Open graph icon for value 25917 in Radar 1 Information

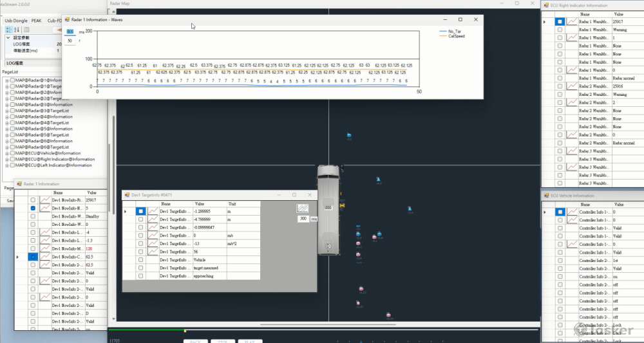(45, 200)
